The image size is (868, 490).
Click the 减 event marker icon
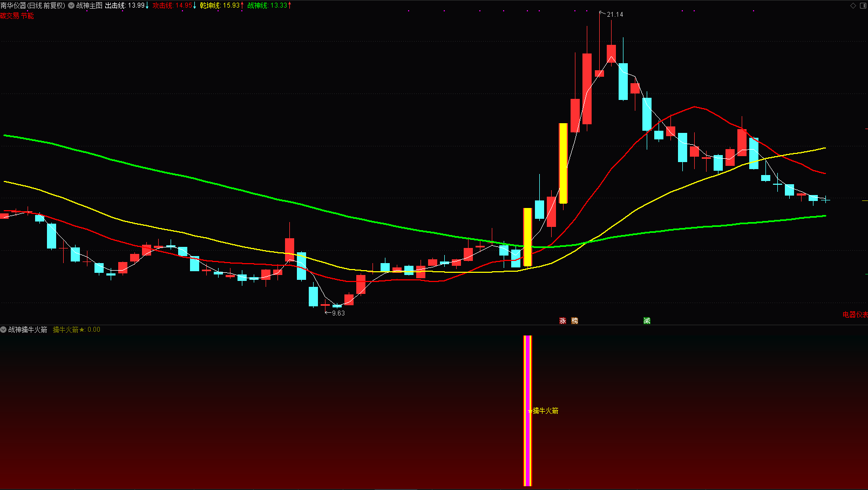coord(647,320)
